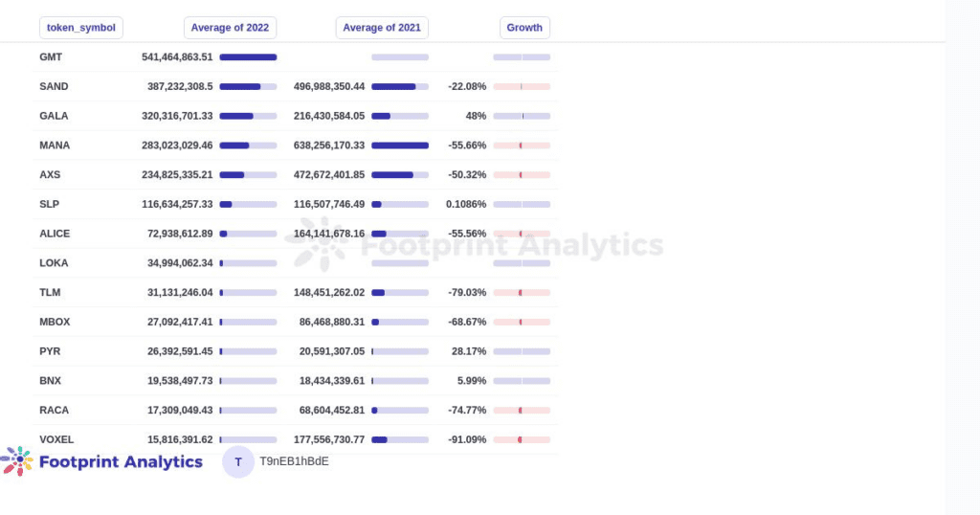Click GMT's 2022 average bar
The image size is (980, 515).
point(248,56)
